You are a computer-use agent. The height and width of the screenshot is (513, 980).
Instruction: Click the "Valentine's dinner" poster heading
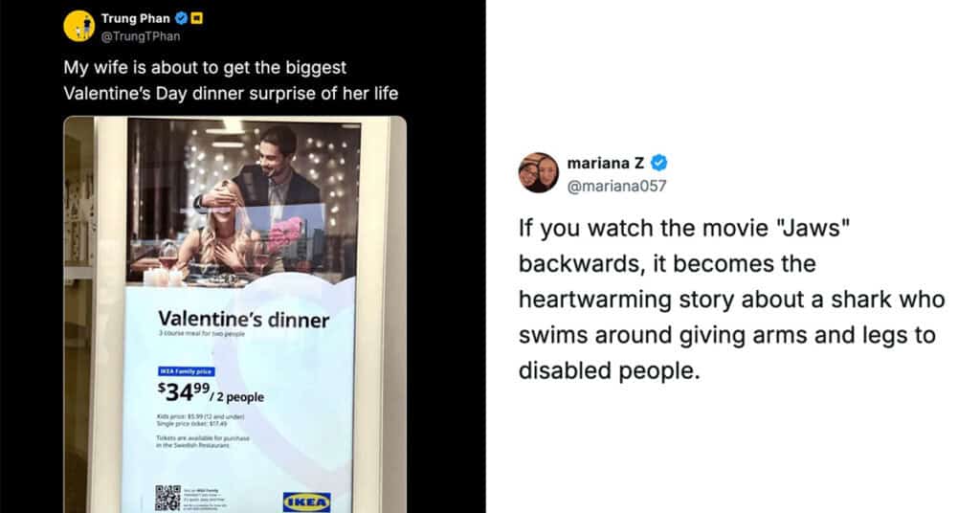242,320
